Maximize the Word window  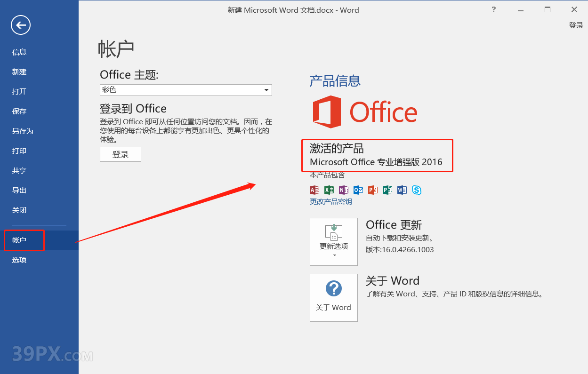pyautogui.click(x=548, y=9)
